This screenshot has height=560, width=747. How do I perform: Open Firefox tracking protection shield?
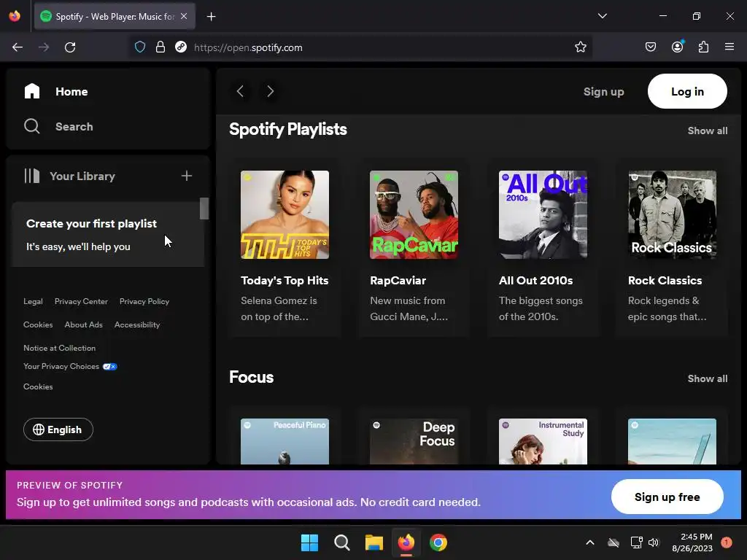click(x=139, y=47)
